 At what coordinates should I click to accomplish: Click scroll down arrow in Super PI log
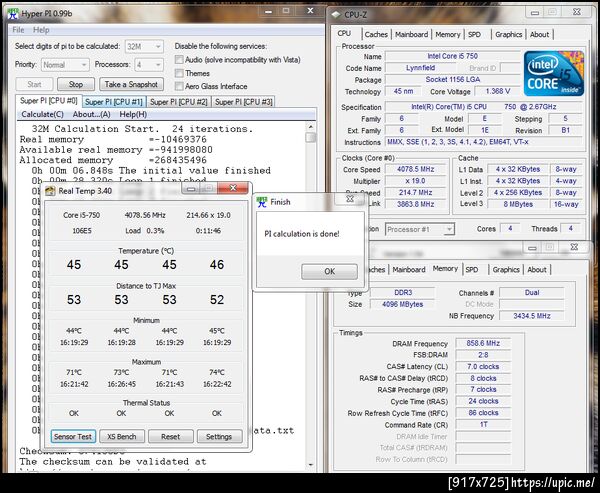310,465
